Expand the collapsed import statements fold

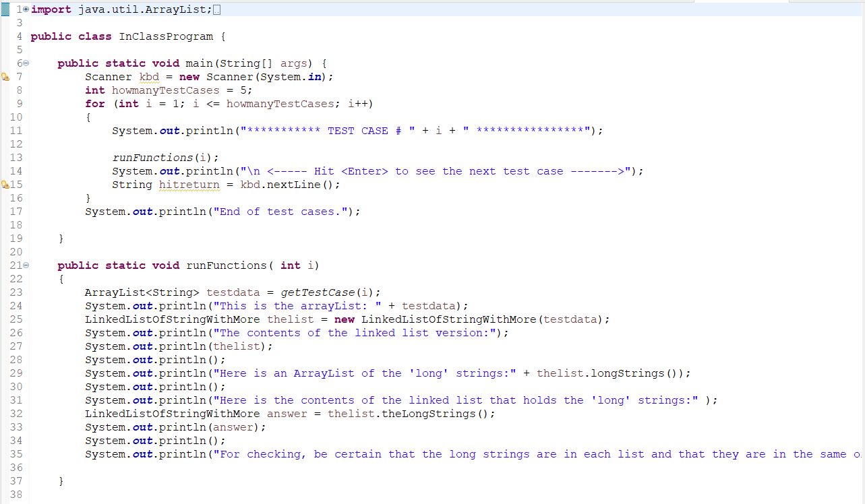tap(24, 9)
